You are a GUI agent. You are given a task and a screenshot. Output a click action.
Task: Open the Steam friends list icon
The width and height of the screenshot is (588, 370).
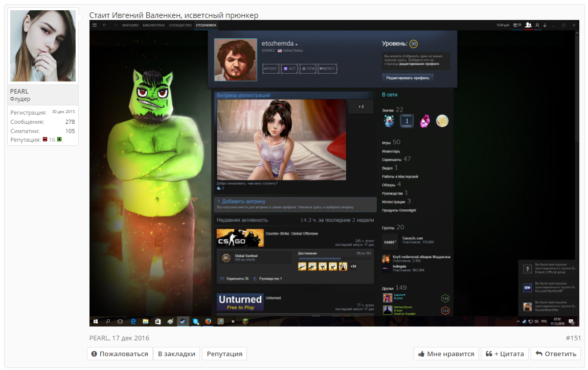[528, 25]
